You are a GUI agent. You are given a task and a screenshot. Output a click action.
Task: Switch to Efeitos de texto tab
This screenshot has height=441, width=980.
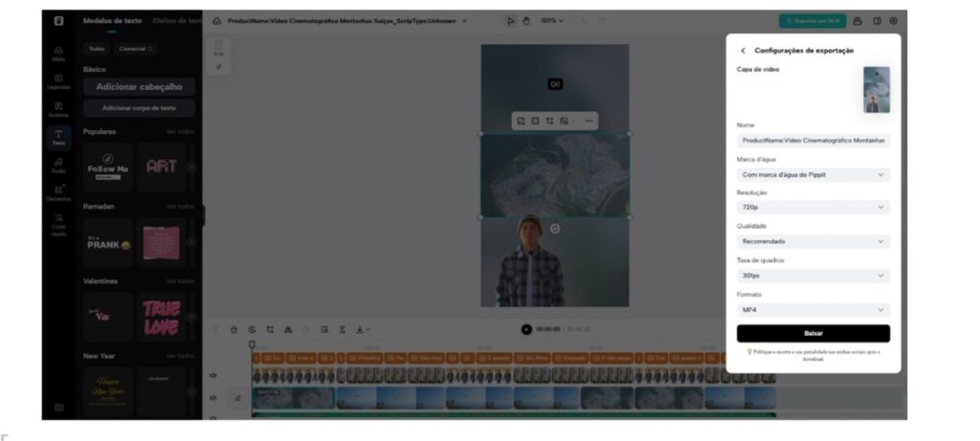coord(176,21)
